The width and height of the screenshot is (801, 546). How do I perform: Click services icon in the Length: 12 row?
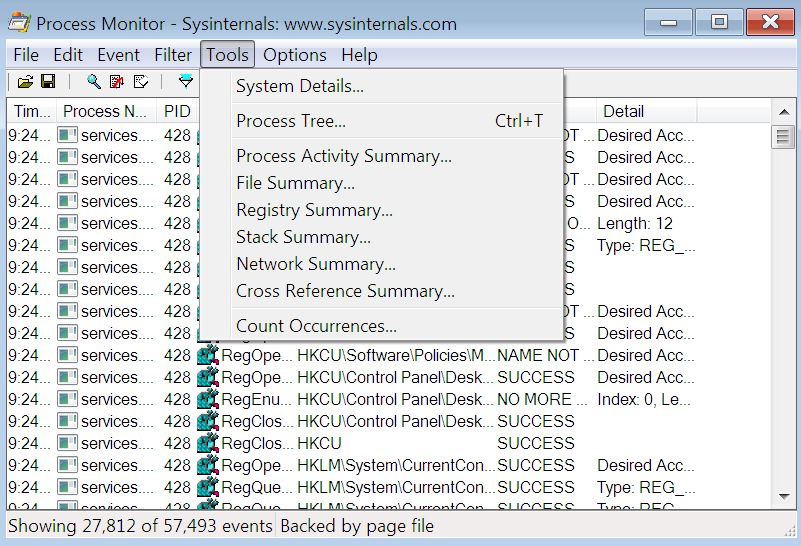[67, 223]
